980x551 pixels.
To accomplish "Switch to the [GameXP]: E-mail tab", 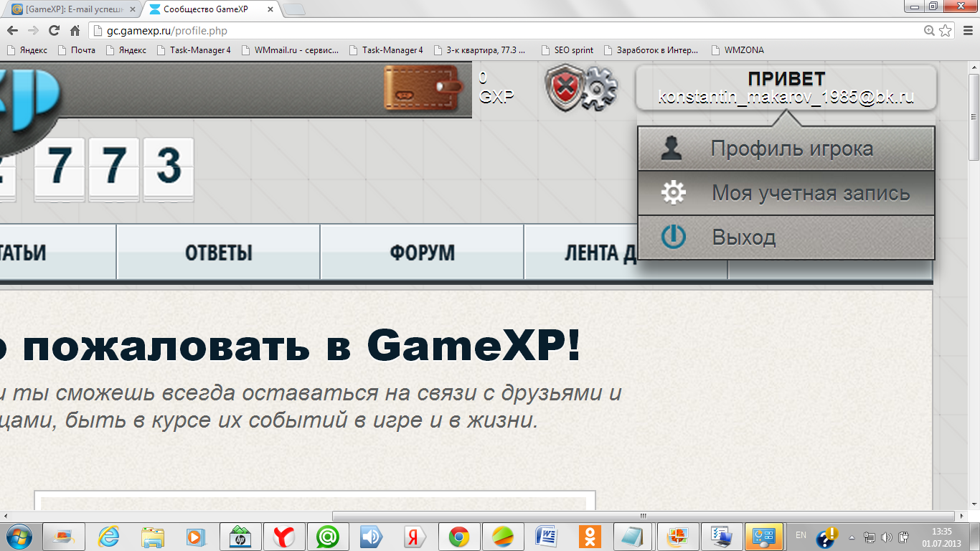I will click(x=72, y=10).
